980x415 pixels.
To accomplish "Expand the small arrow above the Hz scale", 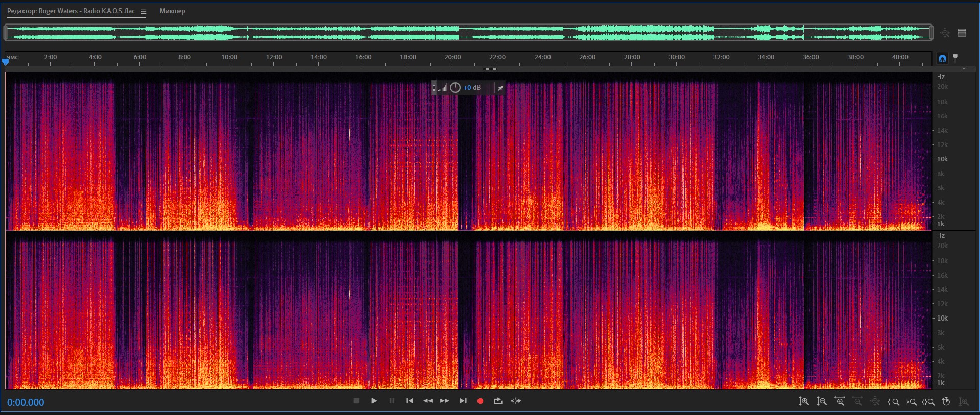I will click(964, 69).
